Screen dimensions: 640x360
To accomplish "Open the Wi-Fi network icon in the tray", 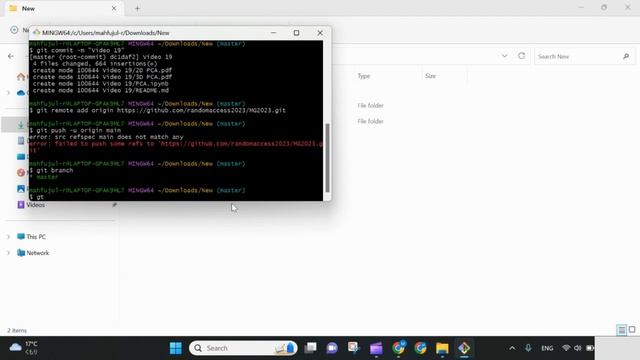I will (566, 348).
